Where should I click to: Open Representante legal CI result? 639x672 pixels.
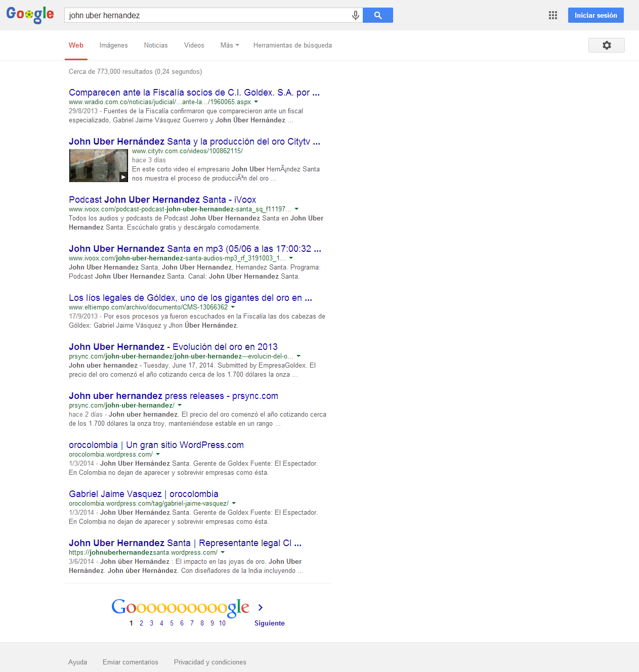pos(185,543)
